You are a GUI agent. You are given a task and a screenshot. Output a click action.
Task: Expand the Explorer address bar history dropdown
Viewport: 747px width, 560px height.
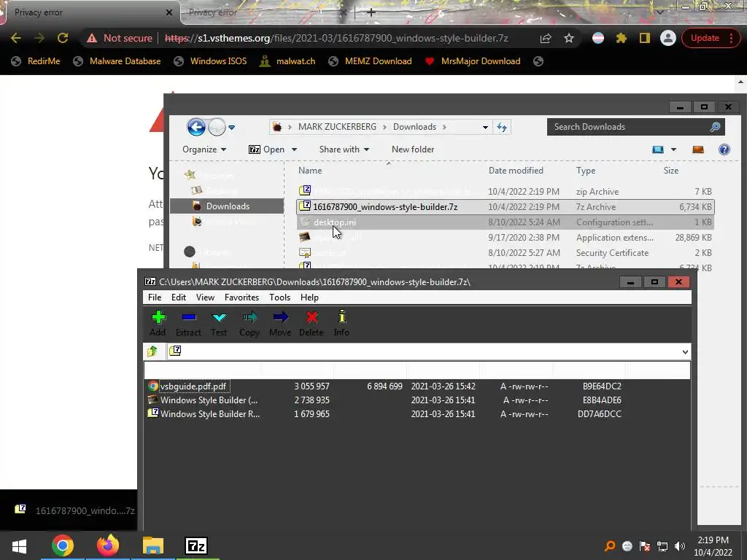(x=485, y=127)
